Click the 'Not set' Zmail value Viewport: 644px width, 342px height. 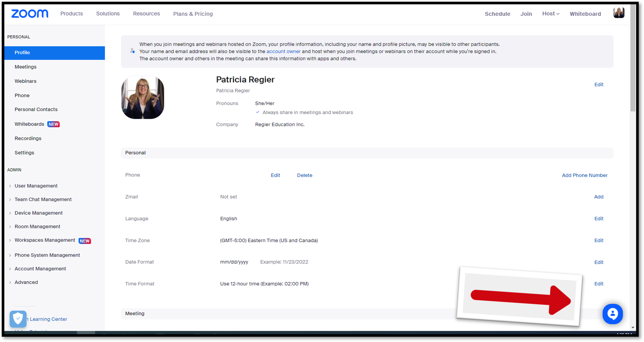228,197
